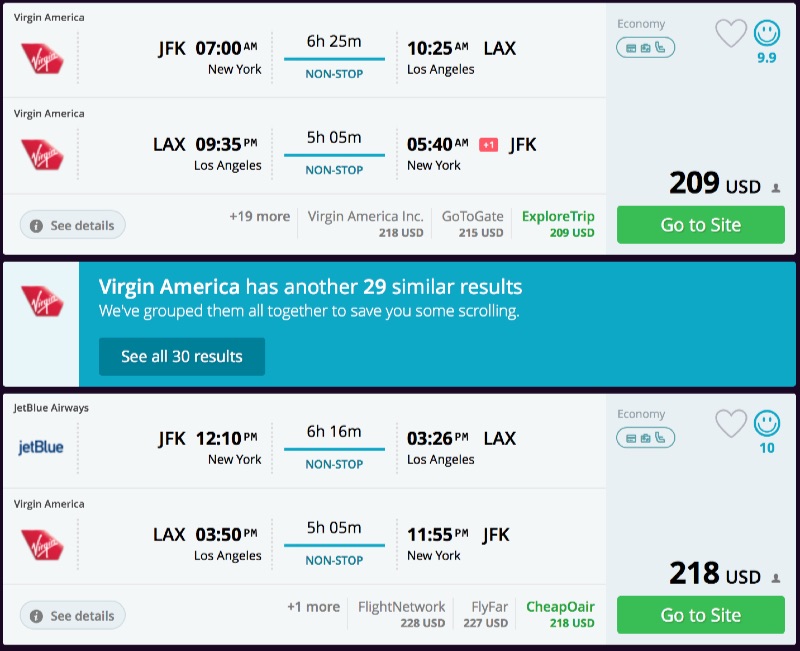Click the info icon next to See details
The height and width of the screenshot is (651, 800).
[x=37, y=225]
